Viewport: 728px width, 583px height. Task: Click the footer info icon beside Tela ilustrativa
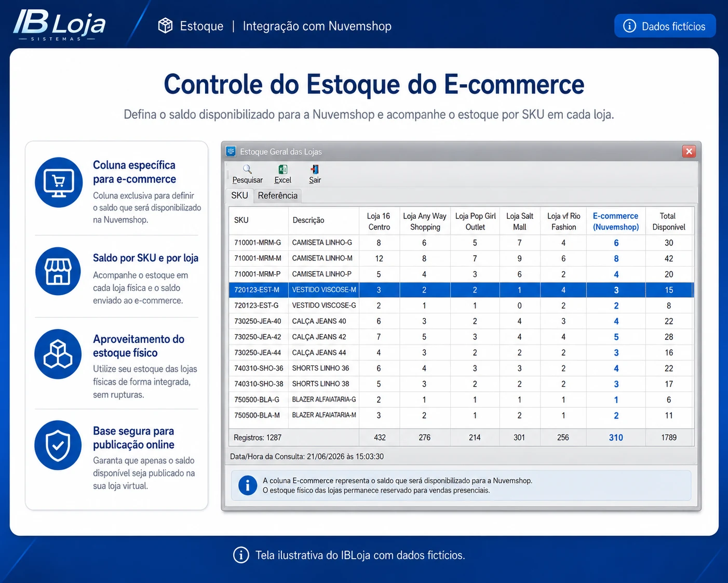click(241, 555)
